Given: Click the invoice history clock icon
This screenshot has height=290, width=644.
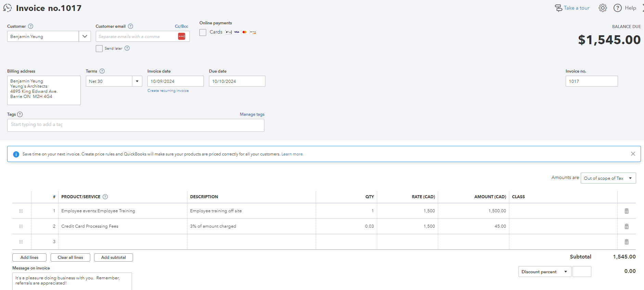Looking at the screenshot, I should pos(8,8).
